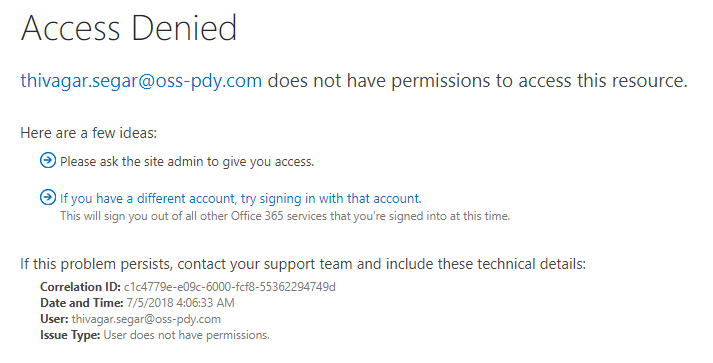Open the sign in with different account link
Viewport: 713px width, 363px height.
click(x=241, y=199)
